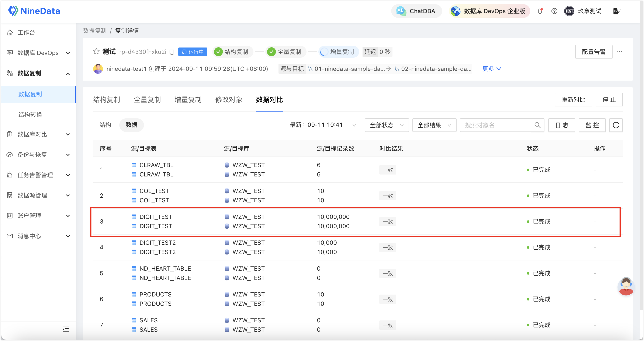644x341 pixels.
Task: Click the 配置告警 button
Action: pyautogui.click(x=593, y=52)
